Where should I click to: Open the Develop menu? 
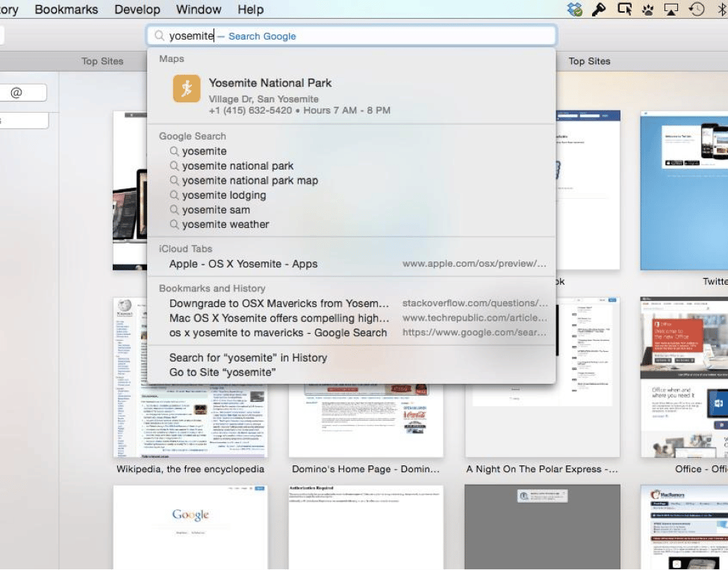pyautogui.click(x=137, y=9)
